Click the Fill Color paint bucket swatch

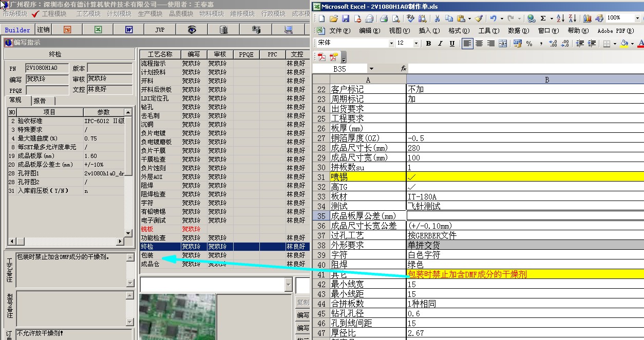coord(624,44)
